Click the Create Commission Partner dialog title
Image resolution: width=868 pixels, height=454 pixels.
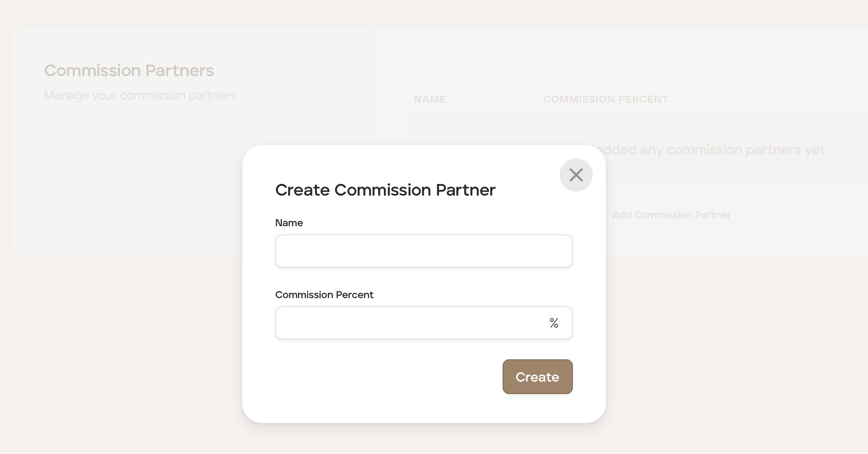(x=385, y=190)
